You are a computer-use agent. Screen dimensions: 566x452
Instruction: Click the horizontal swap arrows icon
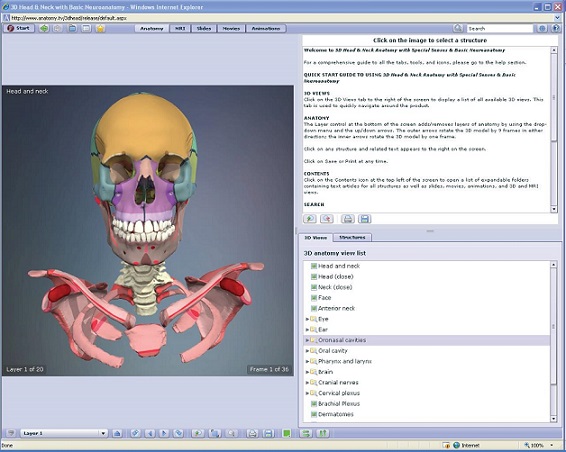pyautogui.click(x=306, y=433)
